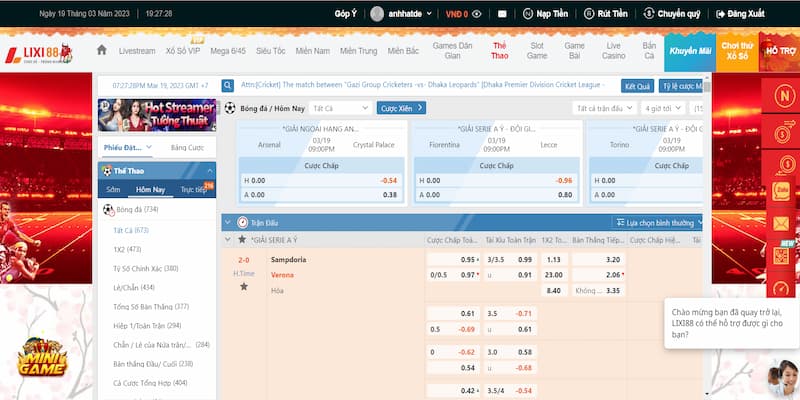The height and width of the screenshot is (400, 800).
Task: Click the magnifier search icon
Action: pos(228,86)
